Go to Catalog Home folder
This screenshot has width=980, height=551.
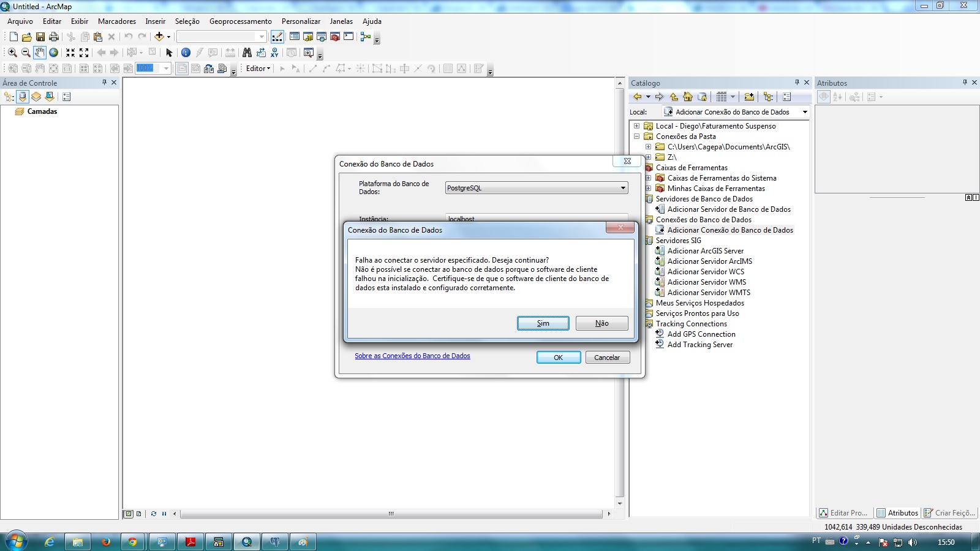(688, 97)
